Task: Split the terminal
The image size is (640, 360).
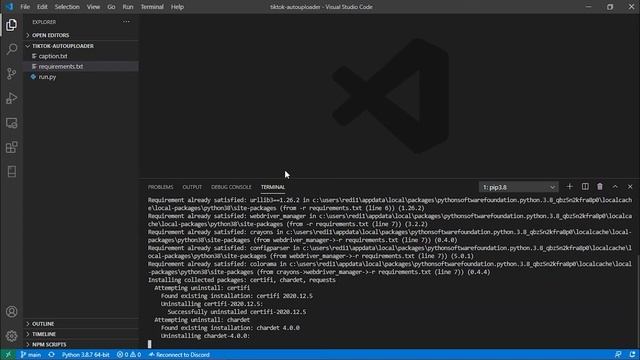Action: point(585,187)
